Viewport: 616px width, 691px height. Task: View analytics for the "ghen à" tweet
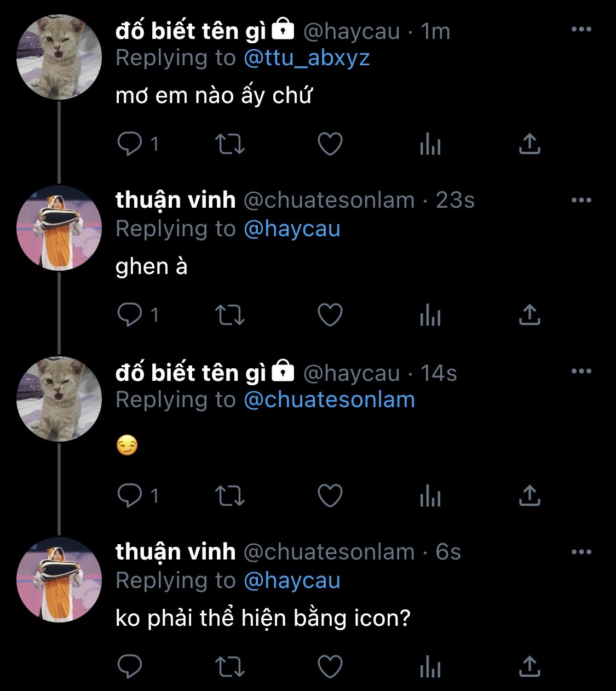[430, 315]
